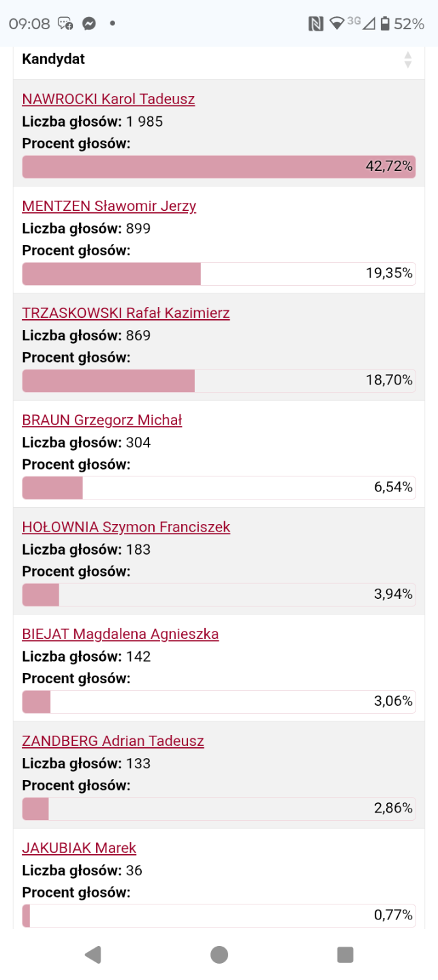Select BIEJAT Magdalena Agnieszka link
438x980 pixels.
coord(121,634)
